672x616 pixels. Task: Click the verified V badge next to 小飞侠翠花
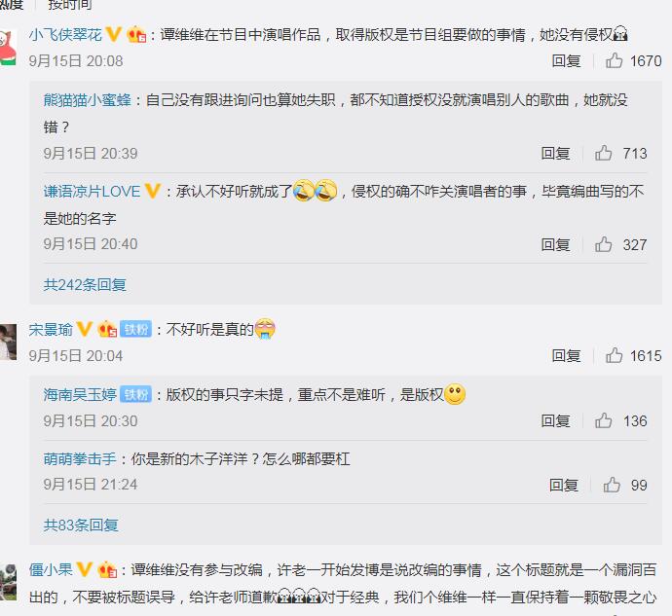(x=114, y=34)
